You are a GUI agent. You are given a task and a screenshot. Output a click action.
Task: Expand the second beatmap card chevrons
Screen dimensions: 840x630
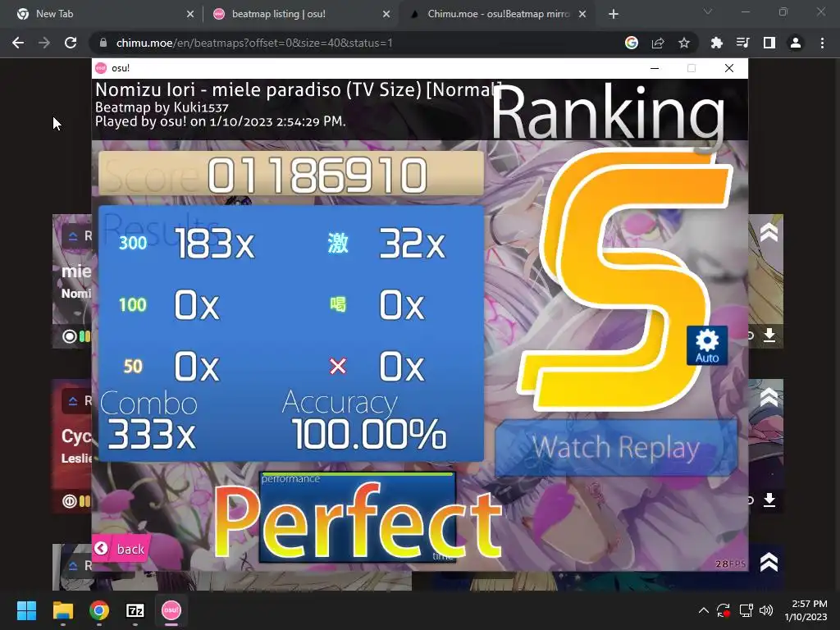(x=769, y=397)
